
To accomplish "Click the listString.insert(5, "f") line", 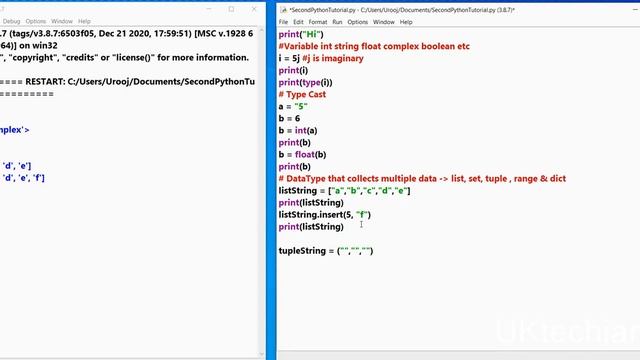I will 324,215.
